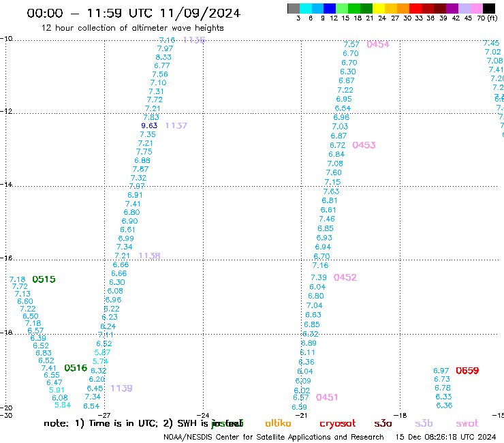Click the pink swot legend label
The width and height of the screenshot is (504, 443).
click(467, 424)
